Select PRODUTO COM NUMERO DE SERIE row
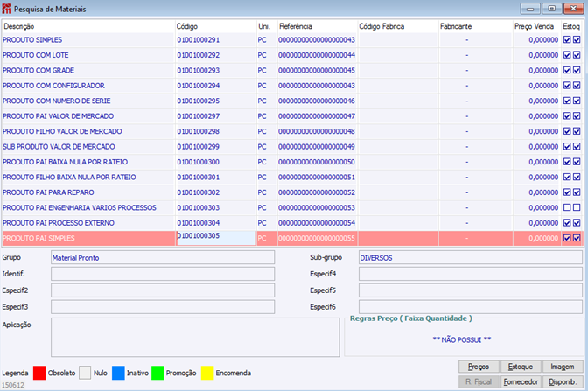The height and width of the screenshot is (391, 588). coord(292,101)
